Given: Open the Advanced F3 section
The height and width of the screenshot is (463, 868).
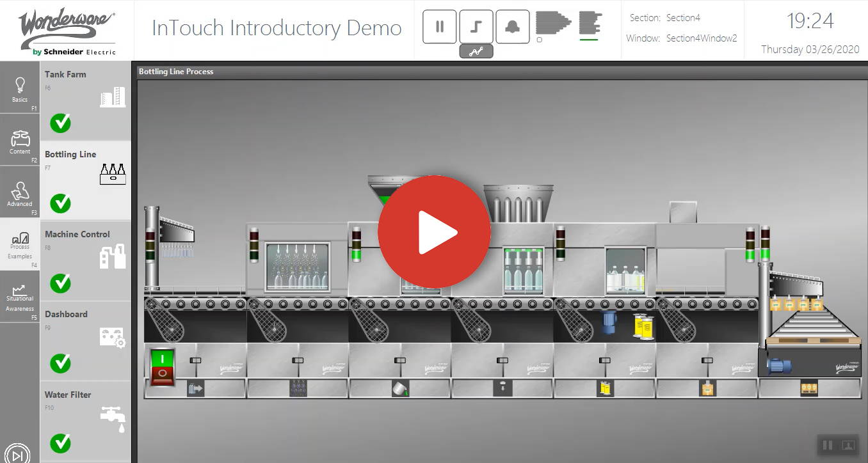Looking at the screenshot, I should (20, 192).
